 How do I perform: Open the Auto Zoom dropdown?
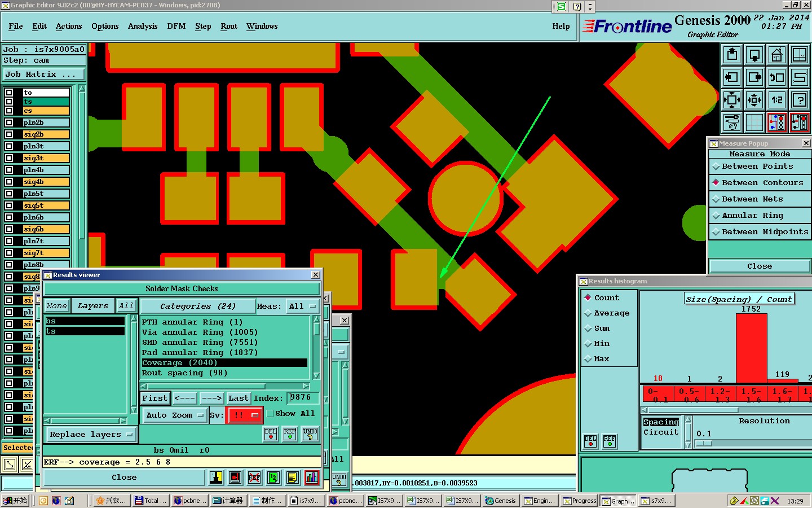click(174, 415)
